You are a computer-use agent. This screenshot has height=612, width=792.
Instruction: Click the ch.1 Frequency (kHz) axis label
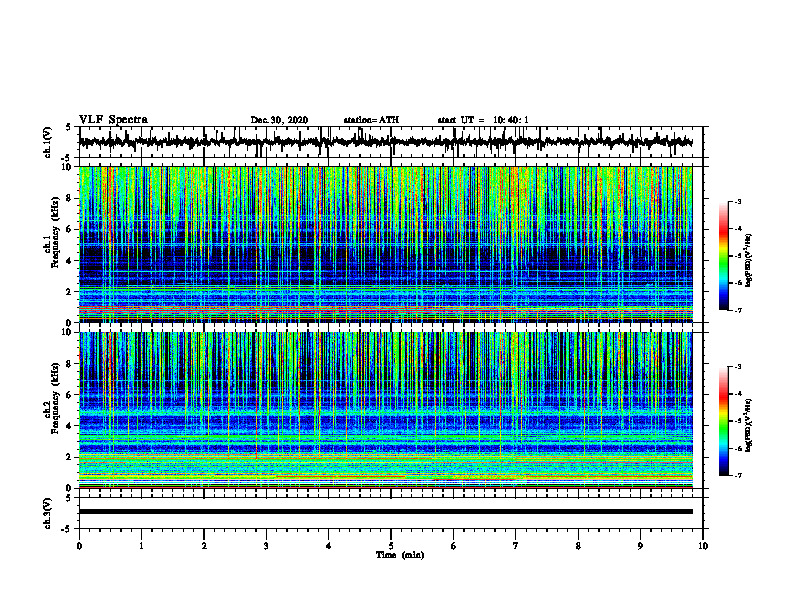click(x=51, y=232)
